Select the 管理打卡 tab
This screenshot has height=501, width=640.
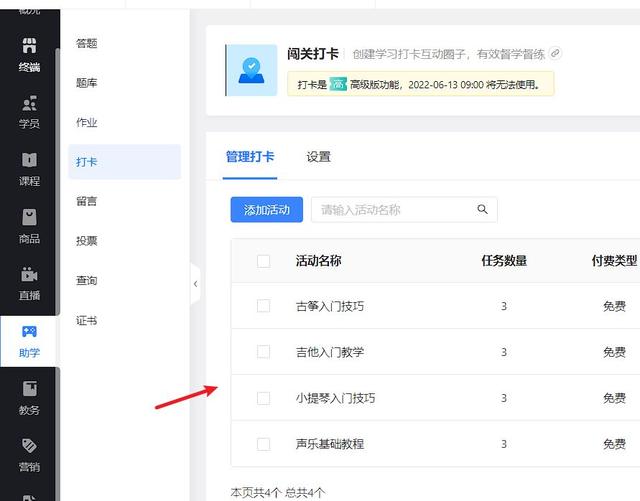[250, 157]
